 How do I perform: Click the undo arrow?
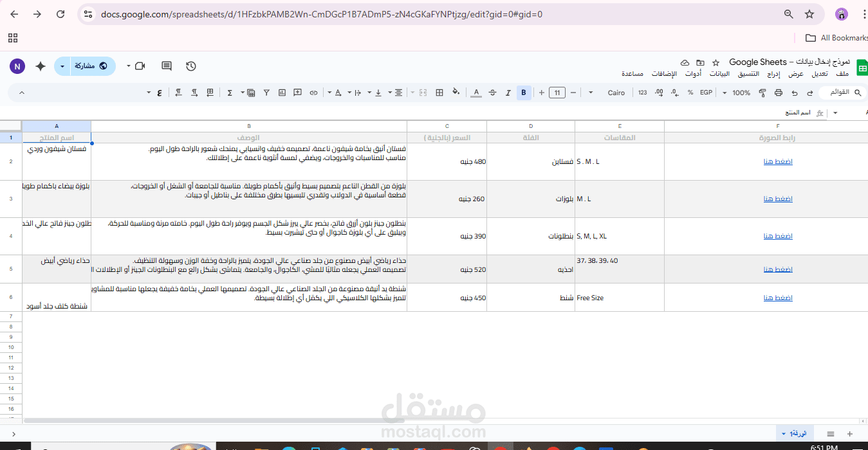click(810, 93)
